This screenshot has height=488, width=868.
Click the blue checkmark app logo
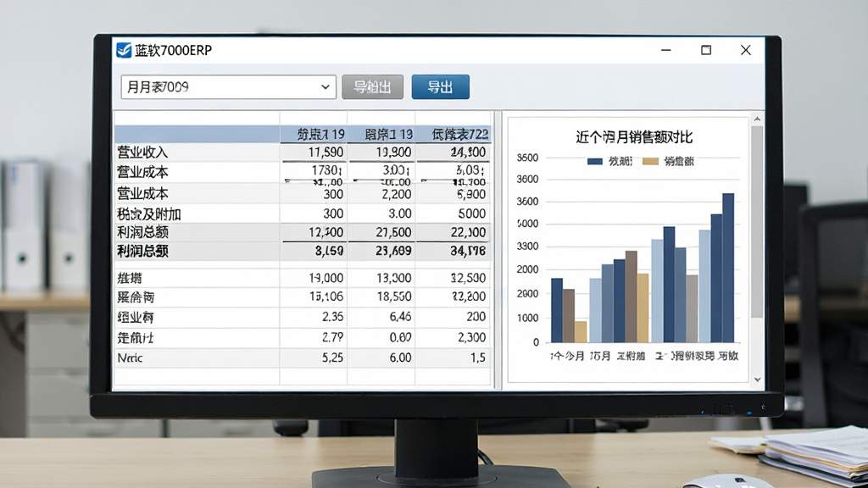click(x=124, y=50)
